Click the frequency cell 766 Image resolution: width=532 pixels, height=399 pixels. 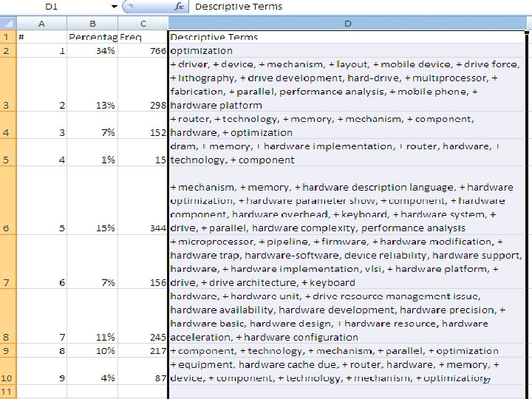pos(143,50)
